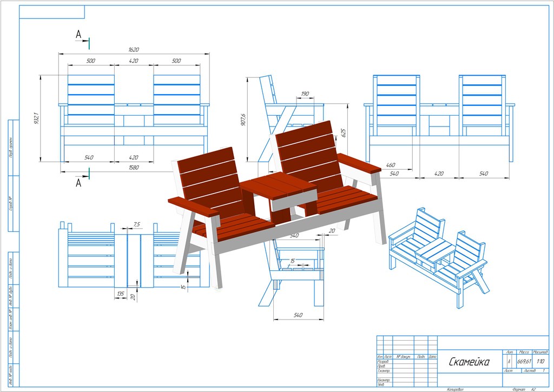
Task: Click the colored 3D bench render
Action: [x=278, y=205]
